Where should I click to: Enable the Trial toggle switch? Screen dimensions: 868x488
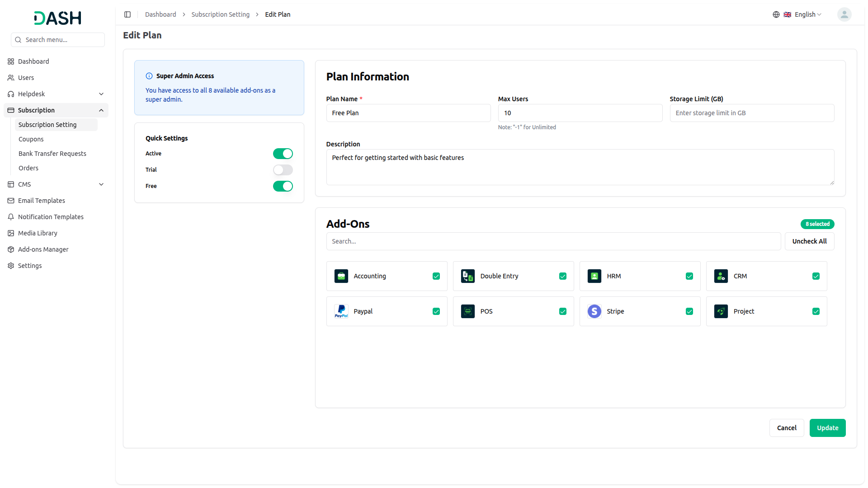click(283, 170)
